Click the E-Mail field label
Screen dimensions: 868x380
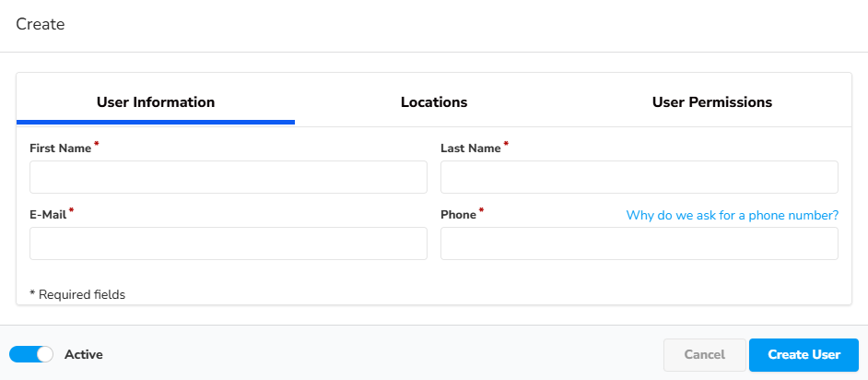(x=48, y=215)
